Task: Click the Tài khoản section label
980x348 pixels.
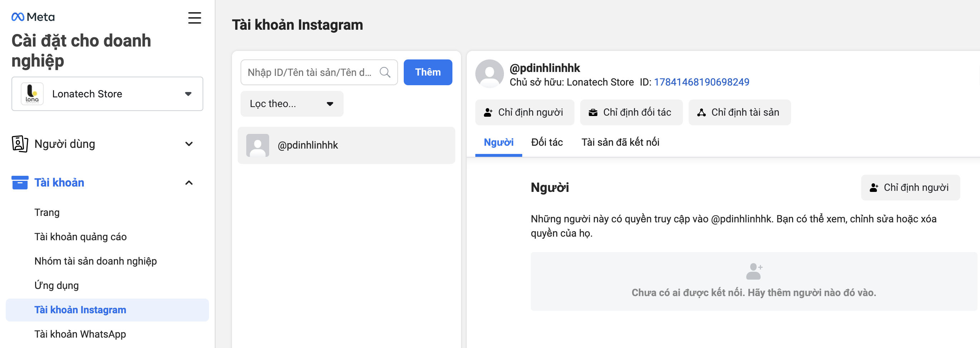Action: point(59,183)
